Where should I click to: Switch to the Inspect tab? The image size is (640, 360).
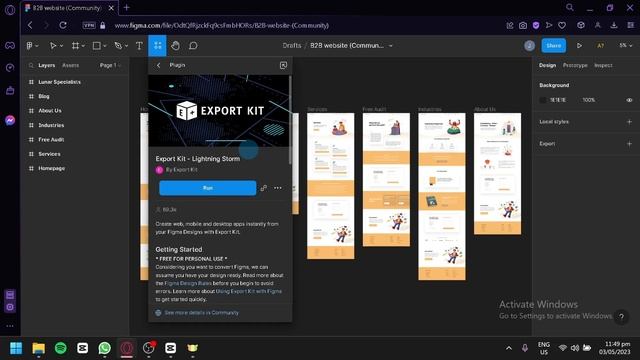603,65
